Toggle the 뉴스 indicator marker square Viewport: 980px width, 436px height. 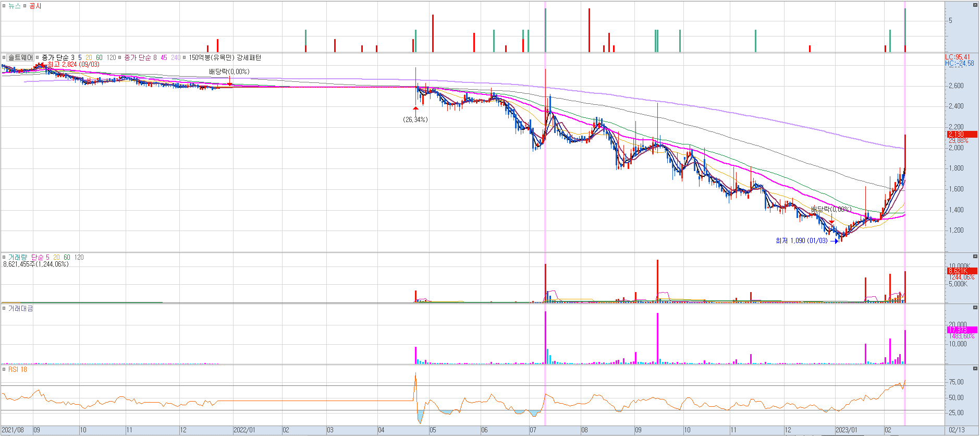4,6
